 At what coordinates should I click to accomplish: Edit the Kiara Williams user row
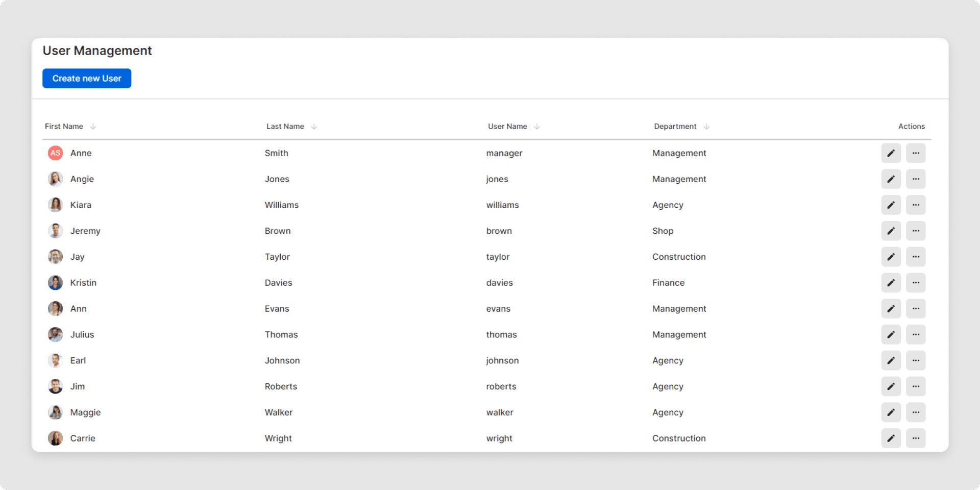point(891,205)
